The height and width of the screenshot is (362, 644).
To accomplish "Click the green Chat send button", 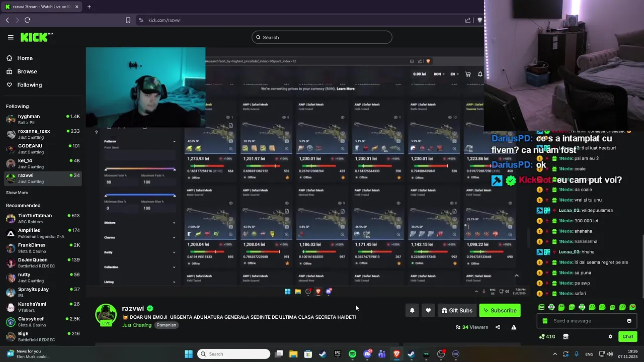I will [627, 337].
